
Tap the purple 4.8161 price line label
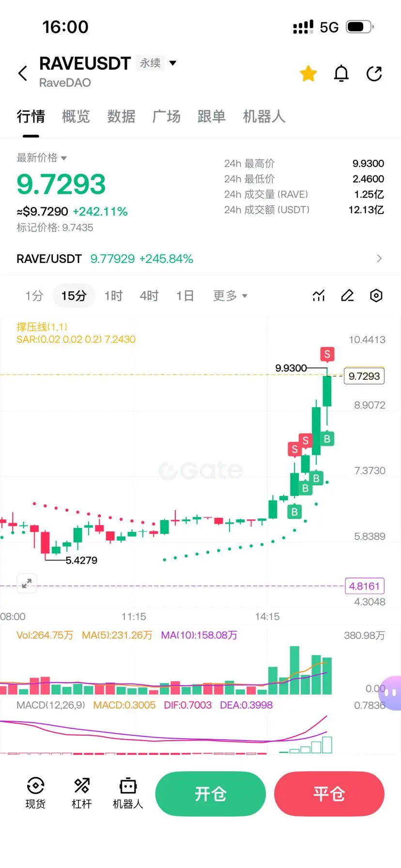(365, 586)
